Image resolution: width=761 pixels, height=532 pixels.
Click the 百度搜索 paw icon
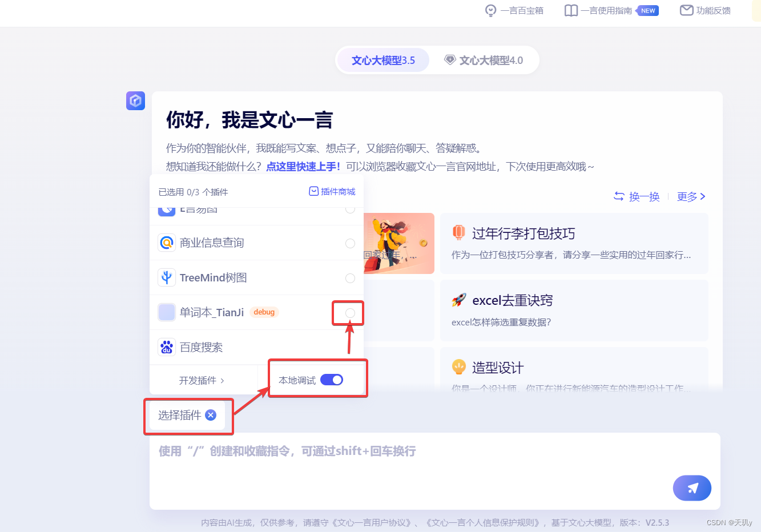[x=167, y=347]
